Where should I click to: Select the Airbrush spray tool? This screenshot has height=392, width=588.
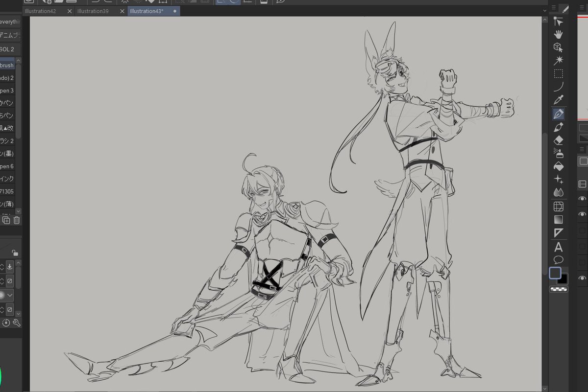pos(558,154)
